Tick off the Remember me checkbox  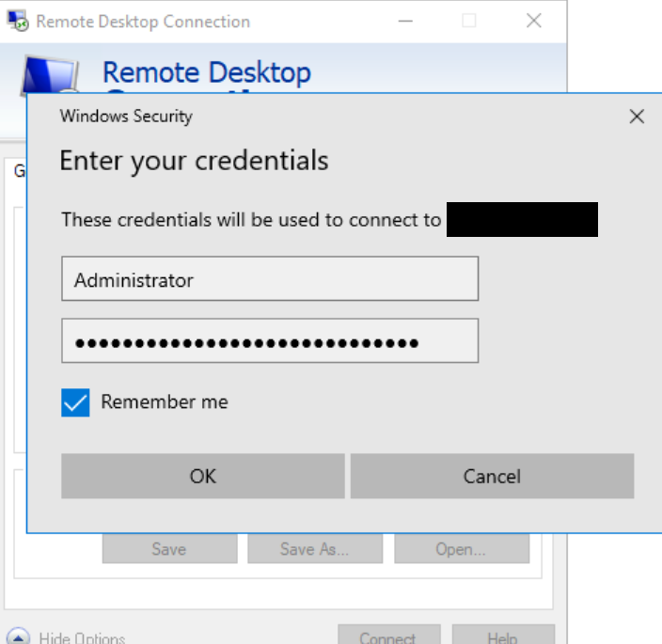[x=75, y=402]
